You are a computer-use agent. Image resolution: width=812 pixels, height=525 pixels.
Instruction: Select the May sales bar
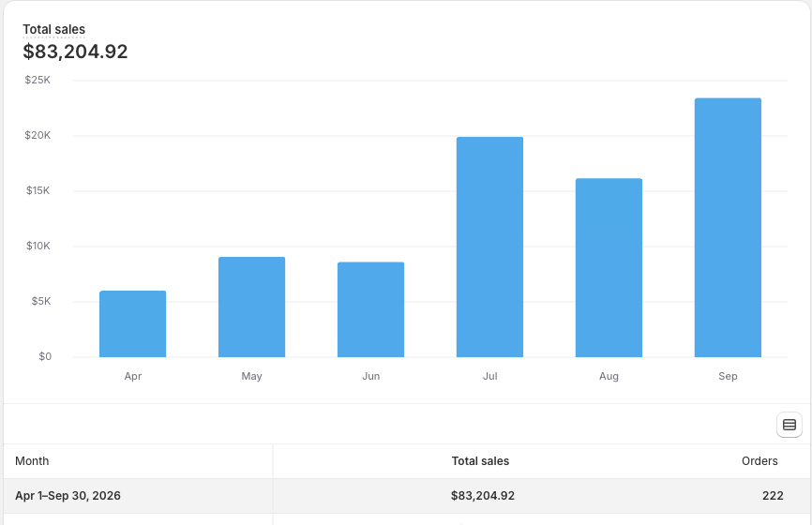click(x=251, y=307)
